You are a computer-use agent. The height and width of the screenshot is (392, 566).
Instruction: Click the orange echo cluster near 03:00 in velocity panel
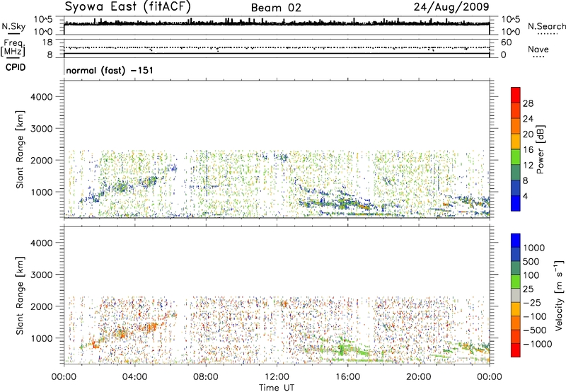click(x=120, y=333)
